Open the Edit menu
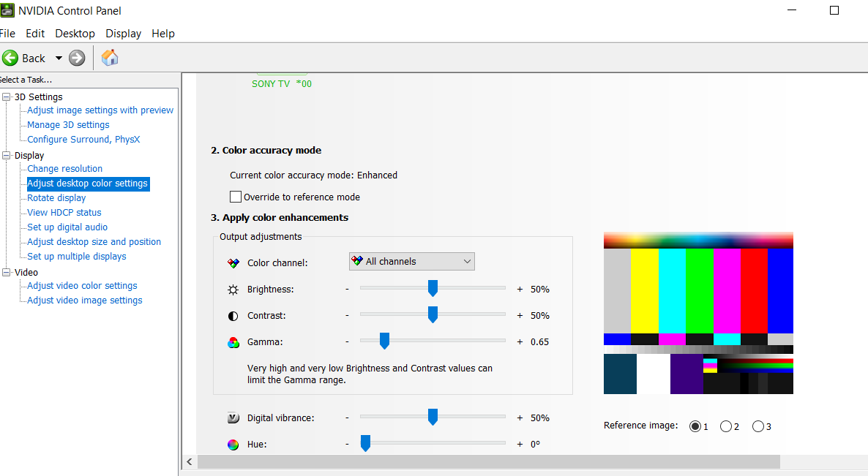Viewport: 868px width, 476px height. [x=35, y=34]
